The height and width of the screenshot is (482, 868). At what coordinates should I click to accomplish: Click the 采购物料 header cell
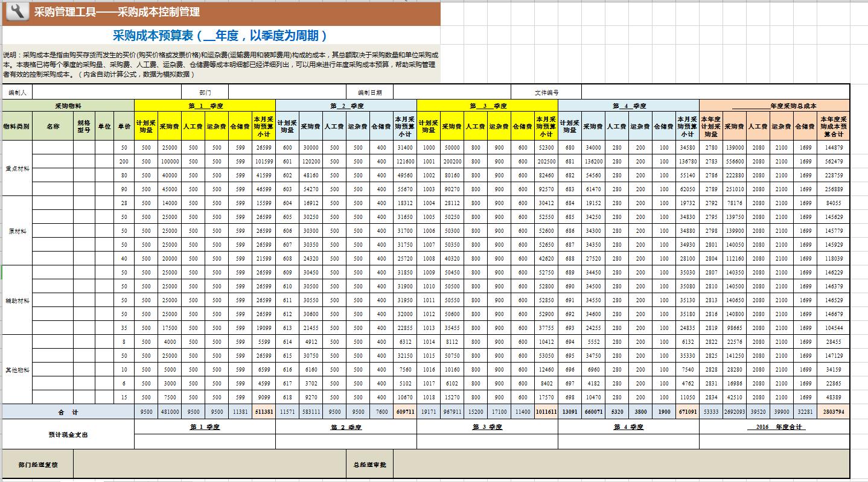click(68, 106)
